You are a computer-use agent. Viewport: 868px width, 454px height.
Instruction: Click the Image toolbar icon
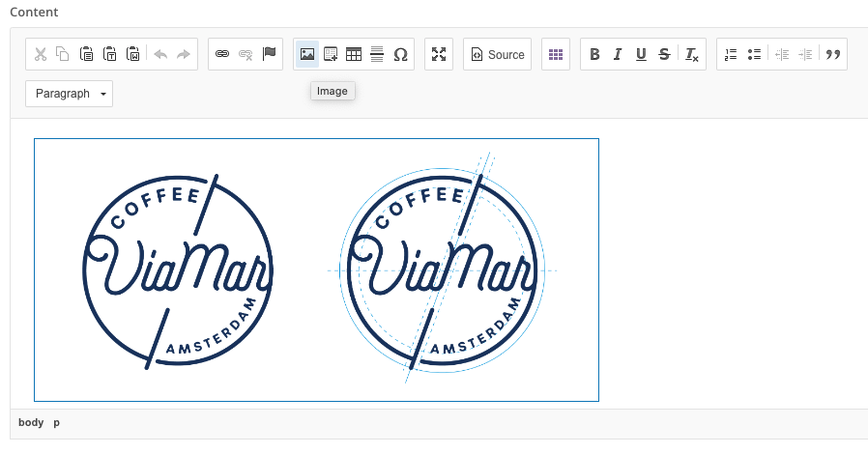(307, 54)
